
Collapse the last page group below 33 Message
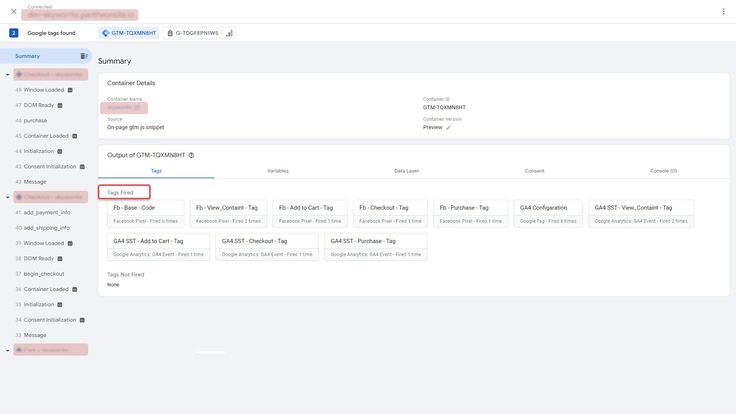coord(8,350)
